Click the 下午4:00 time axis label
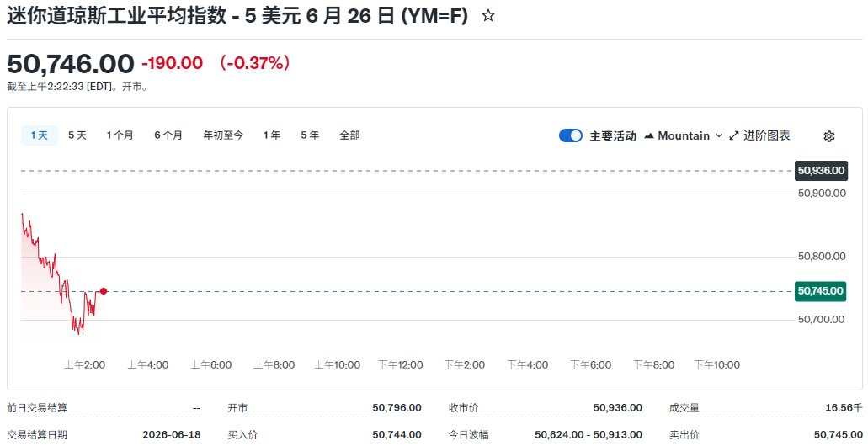 [528, 364]
